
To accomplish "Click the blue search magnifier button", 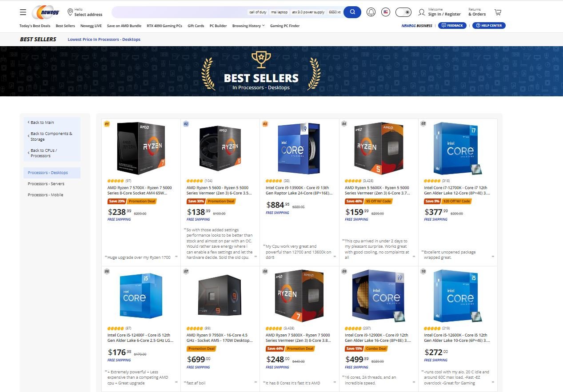I will point(352,12).
